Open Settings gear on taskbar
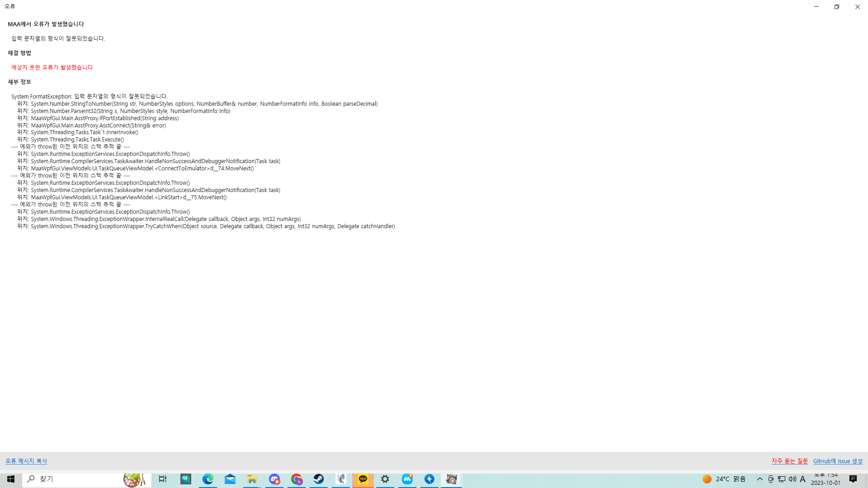This screenshot has width=868, height=488. pyautogui.click(x=385, y=479)
